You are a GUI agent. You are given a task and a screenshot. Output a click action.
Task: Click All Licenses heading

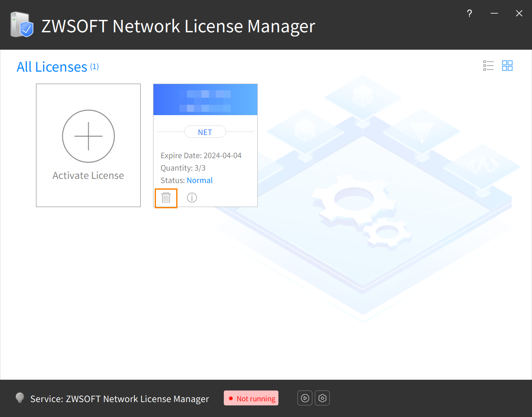click(x=52, y=67)
